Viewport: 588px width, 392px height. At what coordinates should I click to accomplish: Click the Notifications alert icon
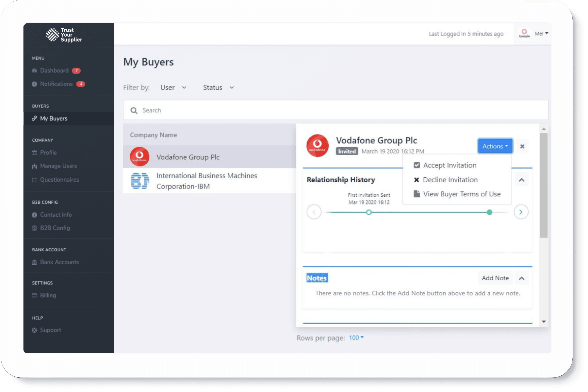(34, 84)
